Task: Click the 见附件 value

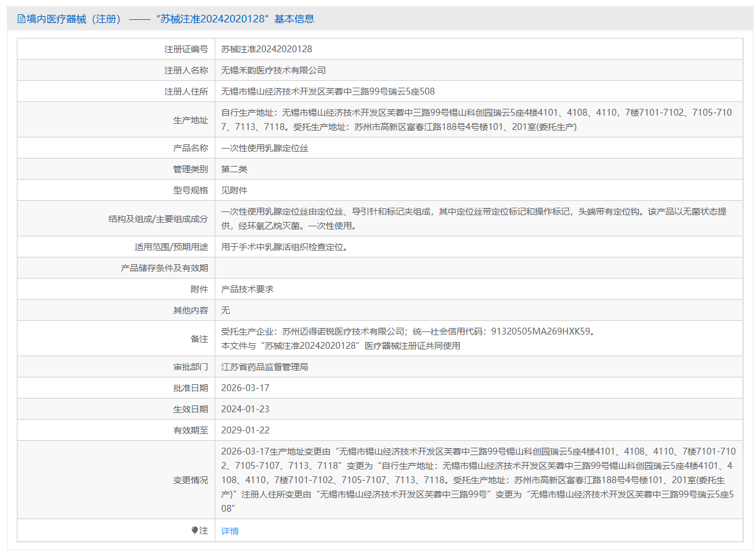Action: click(x=234, y=190)
